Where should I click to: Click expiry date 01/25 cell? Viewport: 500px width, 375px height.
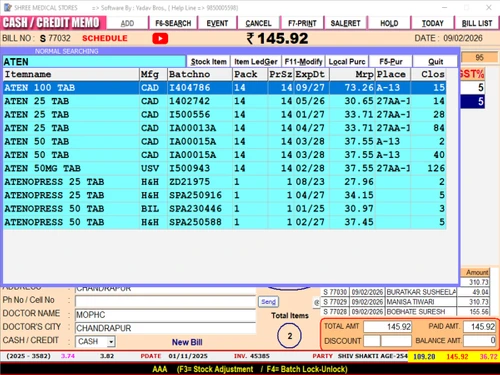[310, 209]
